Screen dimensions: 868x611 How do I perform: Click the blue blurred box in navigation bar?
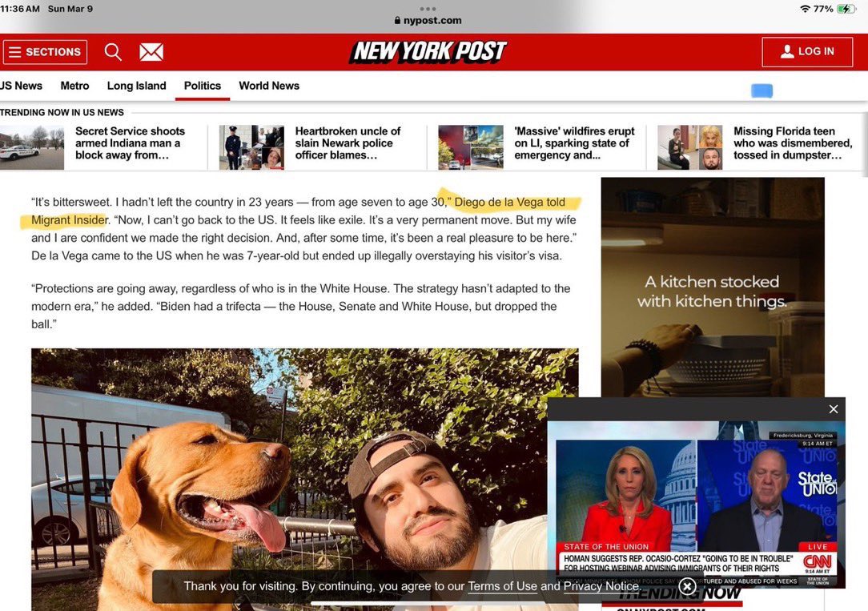[762, 90]
